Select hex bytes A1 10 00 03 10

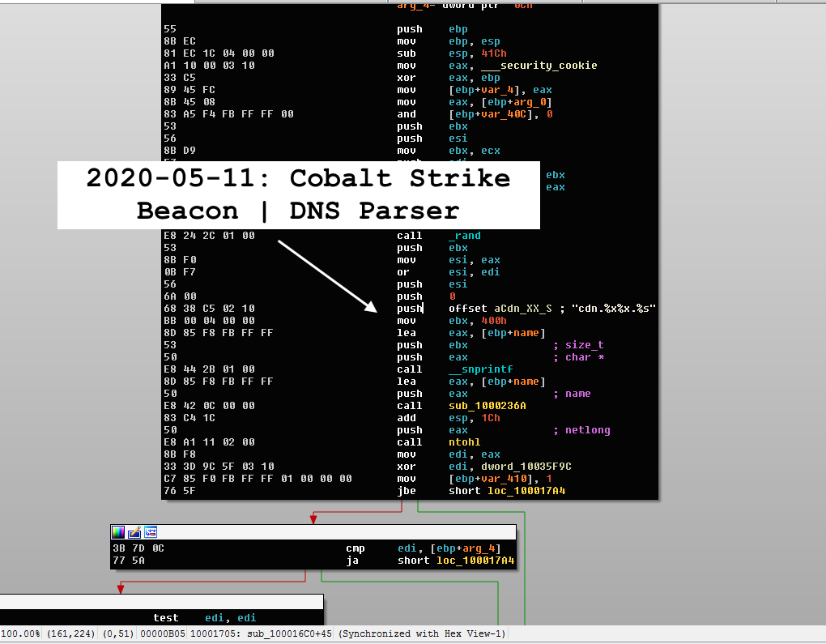click(209, 66)
